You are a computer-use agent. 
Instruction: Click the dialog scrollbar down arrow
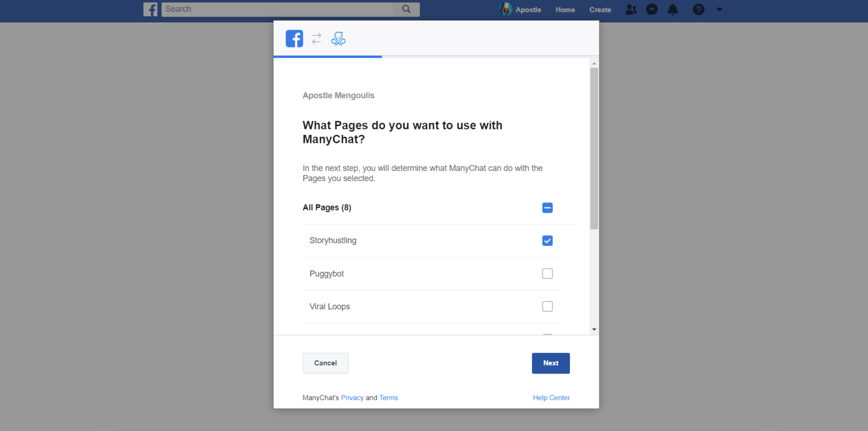point(594,330)
